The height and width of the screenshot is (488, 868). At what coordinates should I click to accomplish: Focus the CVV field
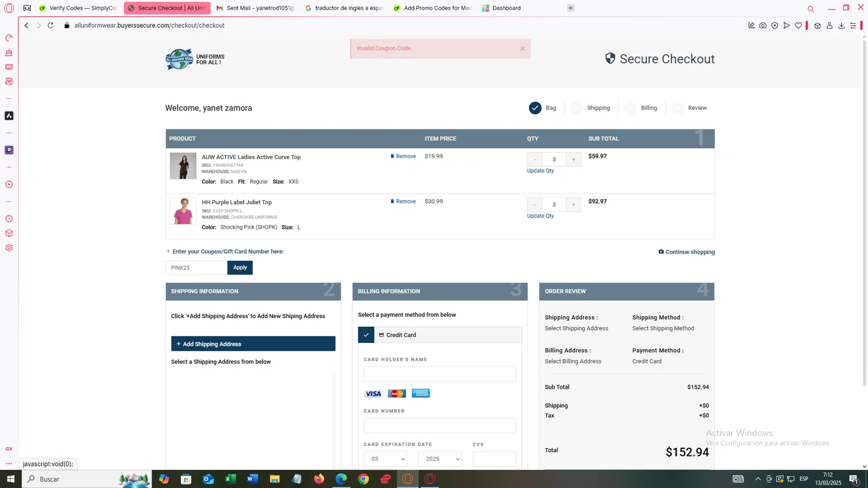[x=494, y=459]
